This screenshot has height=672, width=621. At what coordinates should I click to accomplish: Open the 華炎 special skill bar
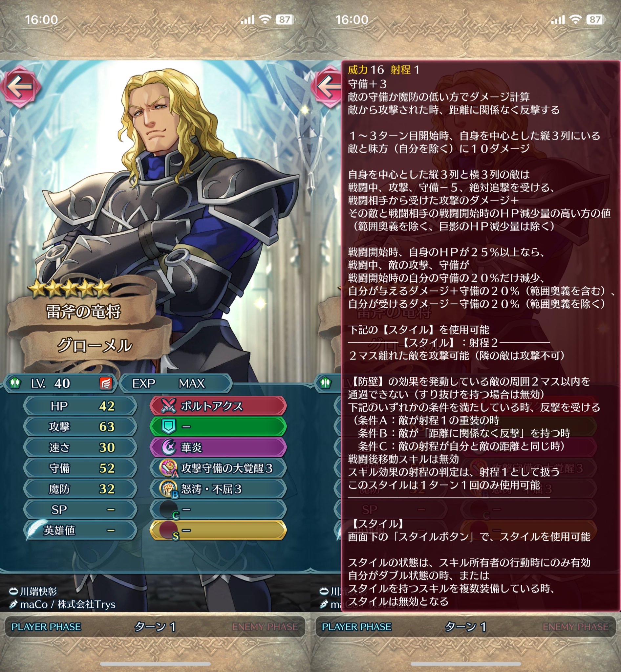point(218,447)
